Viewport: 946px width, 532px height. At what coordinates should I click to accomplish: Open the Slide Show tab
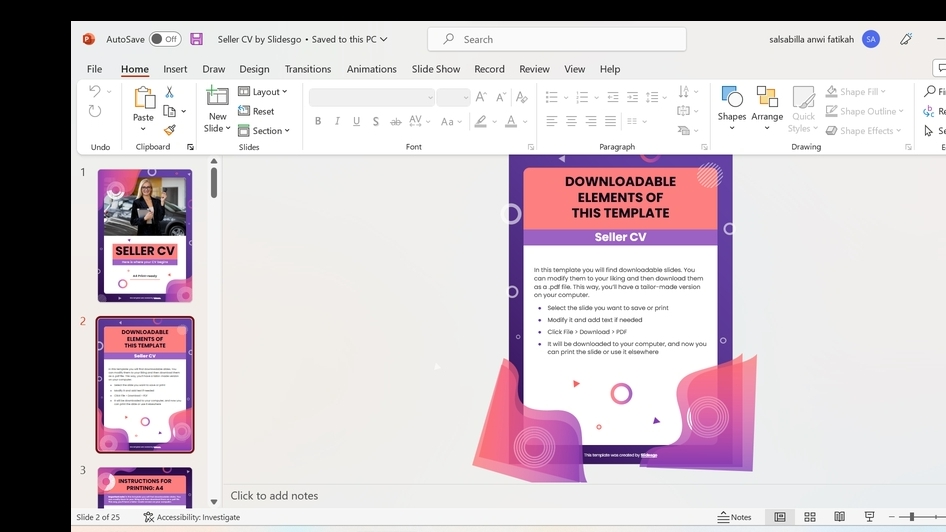tap(436, 69)
